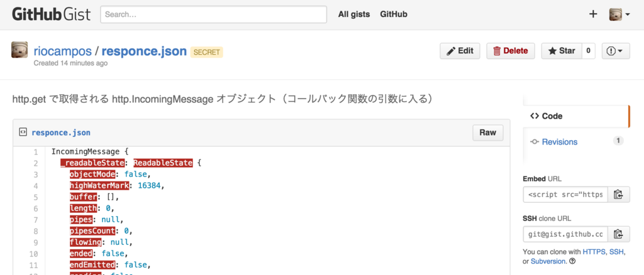Copy the SSH clone URL with clipboard icon
Screen dimensions: 644x275
pos(619,234)
